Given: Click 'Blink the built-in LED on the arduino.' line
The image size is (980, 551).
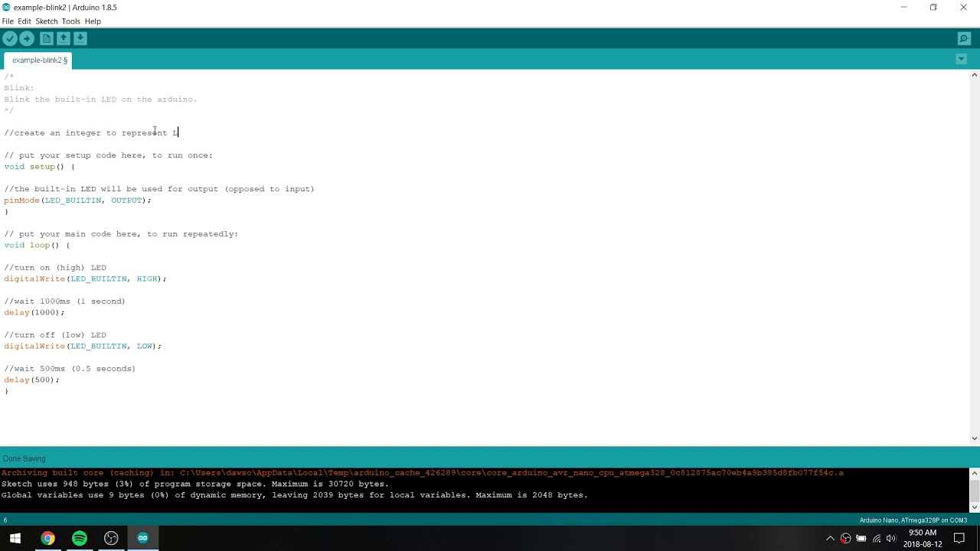Looking at the screenshot, I should tap(100, 99).
